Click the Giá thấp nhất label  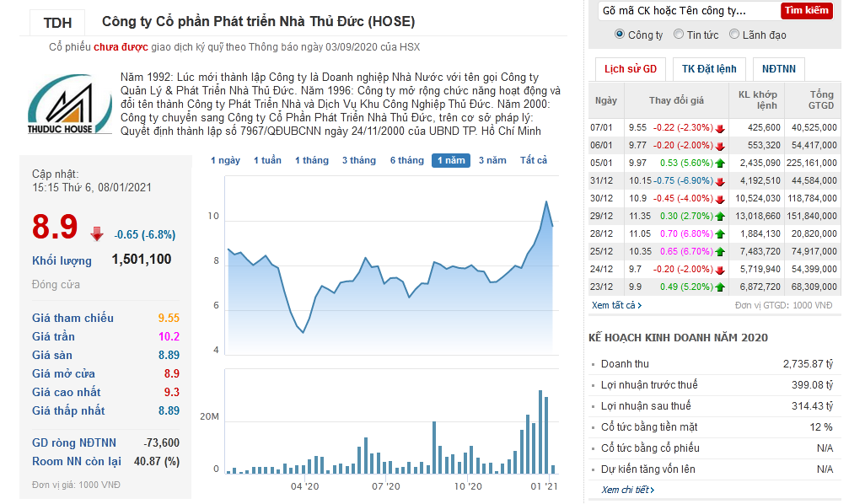tap(68, 410)
